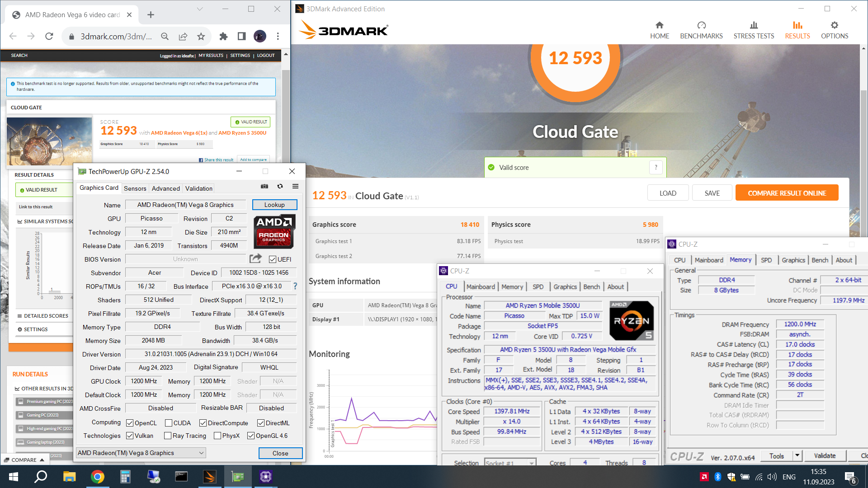Click Lookup button in GPU-Z
The image size is (868, 488).
274,205
